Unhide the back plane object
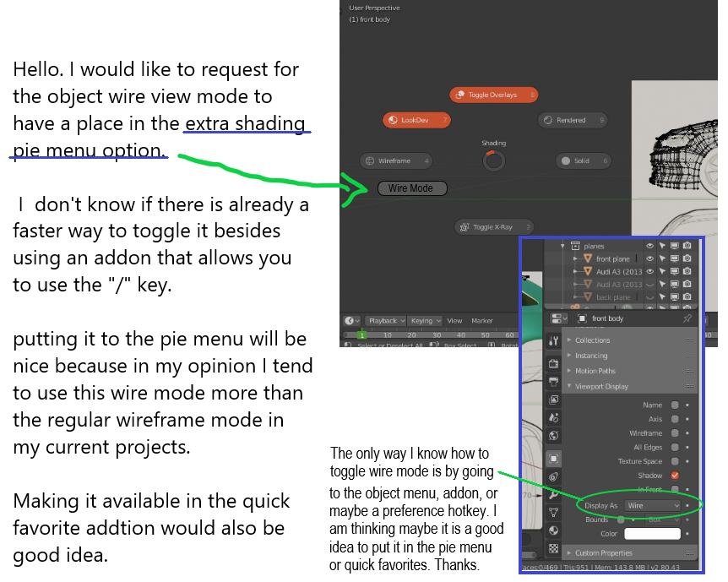Screen dimensions: 728x582 (x=650, y=296)
